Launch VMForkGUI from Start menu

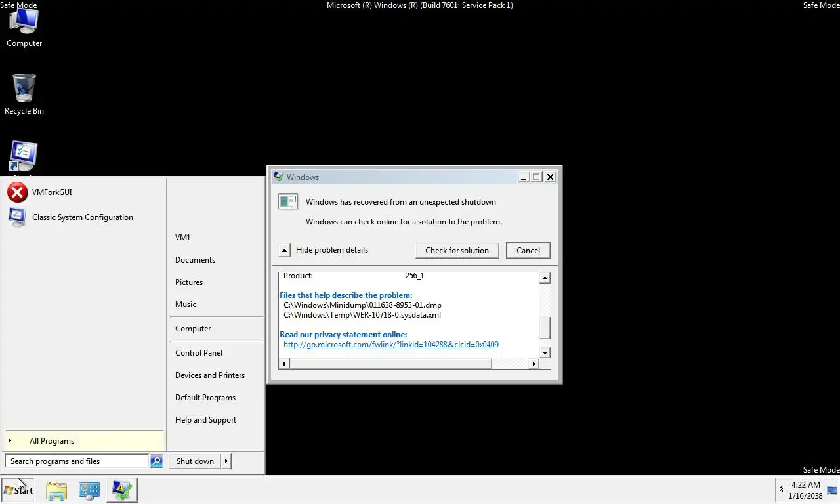83,192
